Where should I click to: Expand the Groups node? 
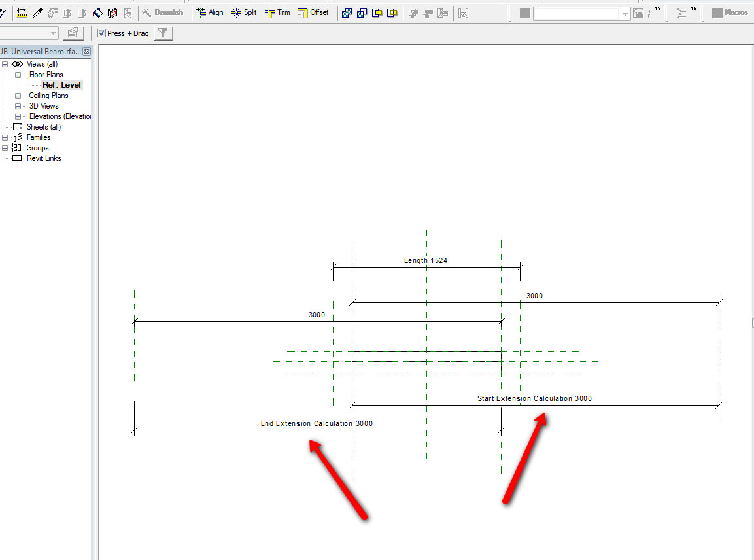(x=5, y=149)
